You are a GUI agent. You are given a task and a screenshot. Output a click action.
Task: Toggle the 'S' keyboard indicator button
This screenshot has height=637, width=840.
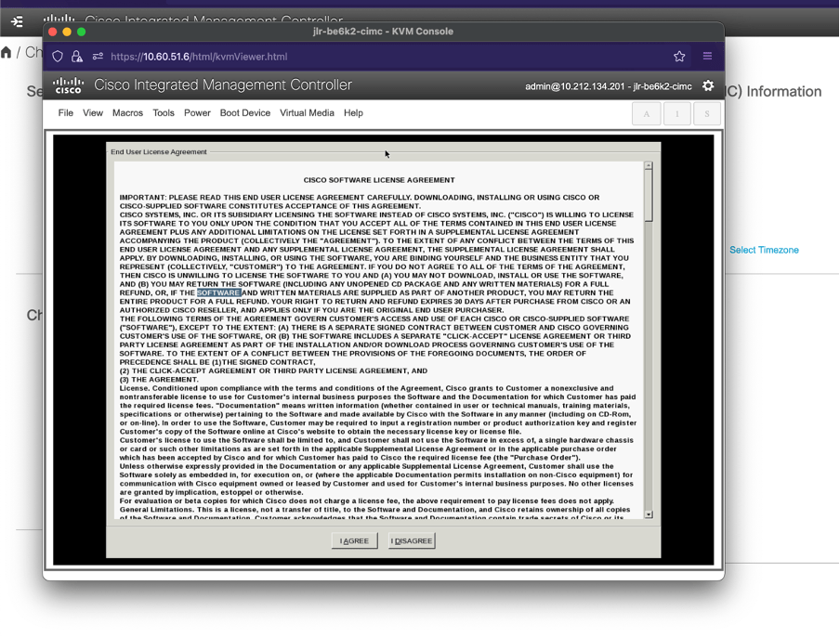click(706, 113)
